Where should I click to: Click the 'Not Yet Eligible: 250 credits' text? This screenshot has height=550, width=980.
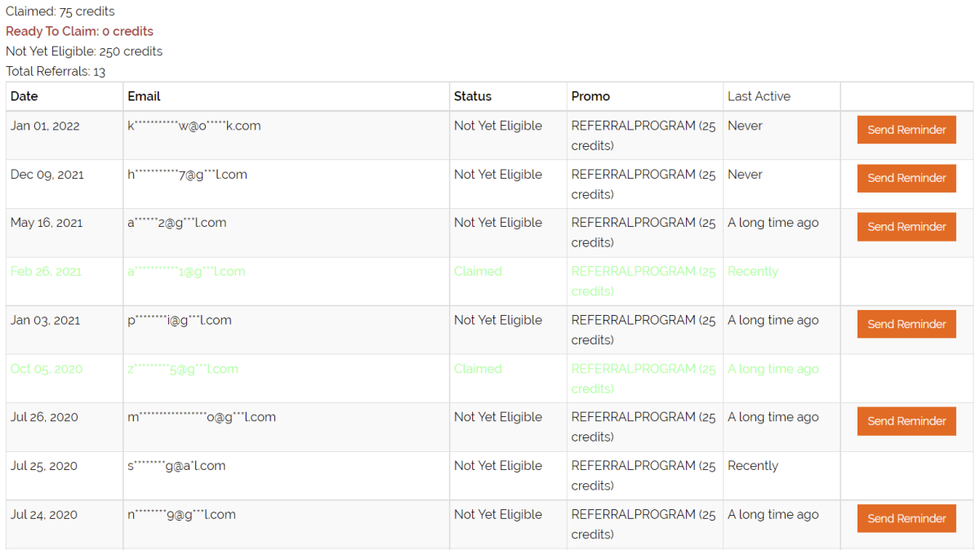pyautogui.click(x=84, y=51)
